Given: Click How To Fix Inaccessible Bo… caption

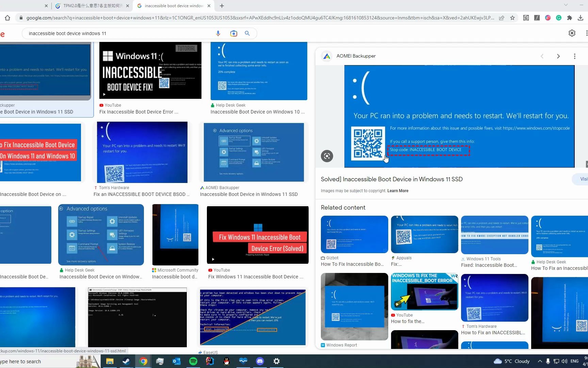Looking at the screenshot, I should coord(352,264).
